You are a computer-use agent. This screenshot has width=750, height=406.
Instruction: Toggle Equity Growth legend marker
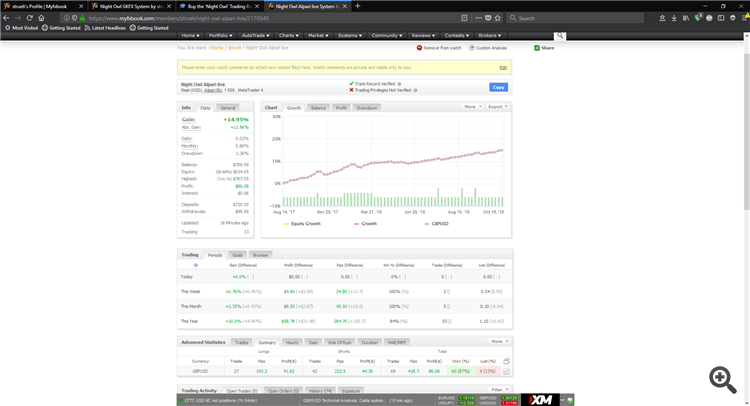point(286,224)
